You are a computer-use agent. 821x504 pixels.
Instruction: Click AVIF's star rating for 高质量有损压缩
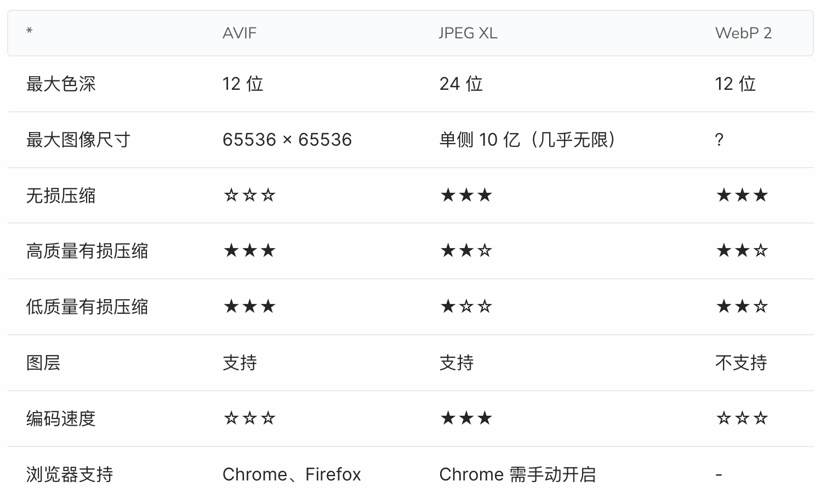point(249,251)
